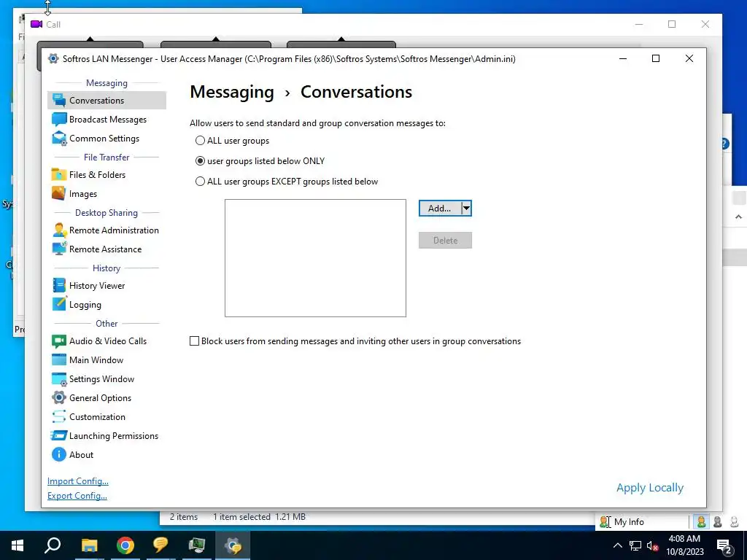Open General Options gear icon
The height and width of the screenshot is (560, 747).
(59, 397)
